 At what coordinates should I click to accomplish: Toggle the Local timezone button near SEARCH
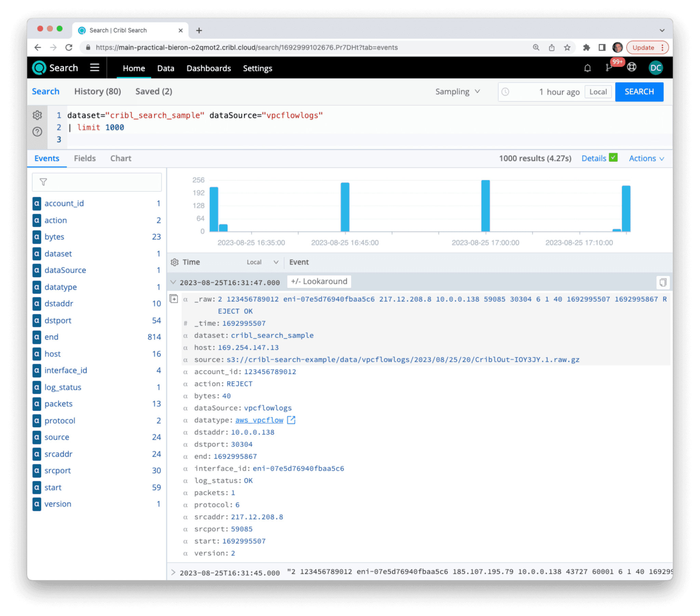[x=598, y=92]
